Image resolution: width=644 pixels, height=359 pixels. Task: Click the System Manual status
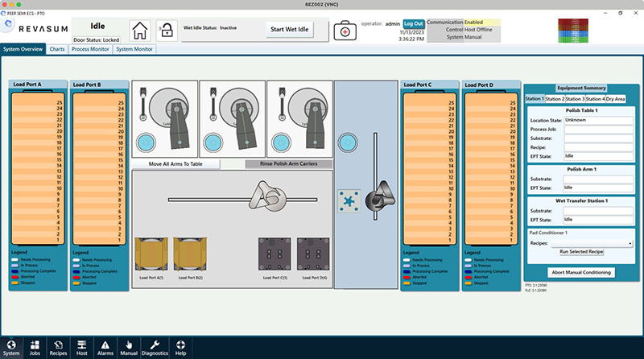pyautogui.click(x=464, y=37)
